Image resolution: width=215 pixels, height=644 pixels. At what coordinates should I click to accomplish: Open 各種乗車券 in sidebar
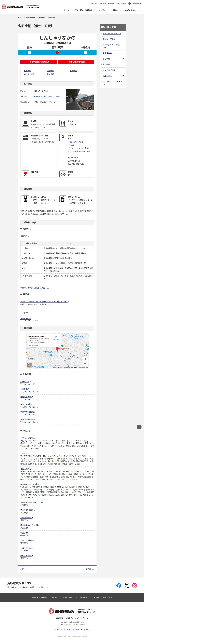point(107,53)
